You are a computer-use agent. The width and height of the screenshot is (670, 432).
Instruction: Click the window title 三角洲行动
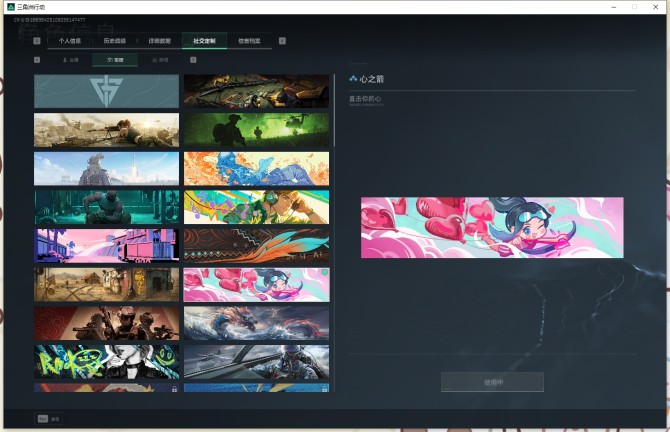pyautogui.click(x=31, y=7)
